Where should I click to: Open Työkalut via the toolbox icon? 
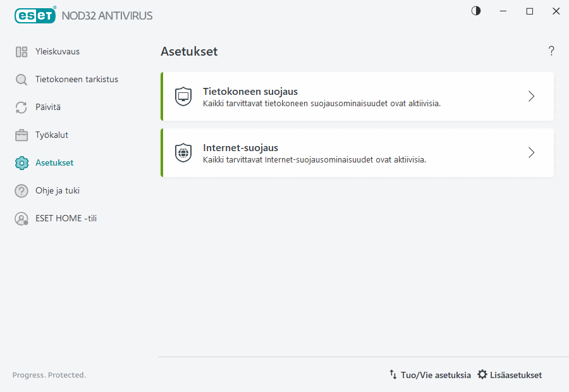pyautogui.click(x=20, y=135)
